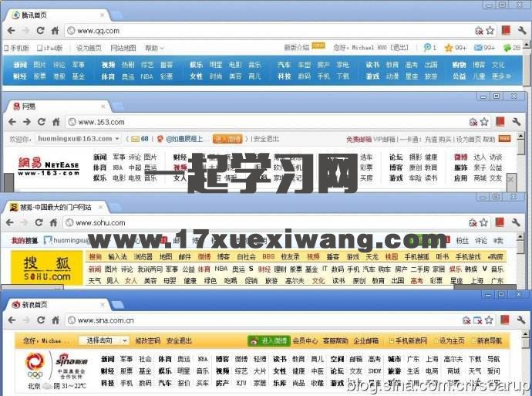Star the www.sina.com.cn page
Viewport: 532px width, 396px height.
(x=489, y=320)
